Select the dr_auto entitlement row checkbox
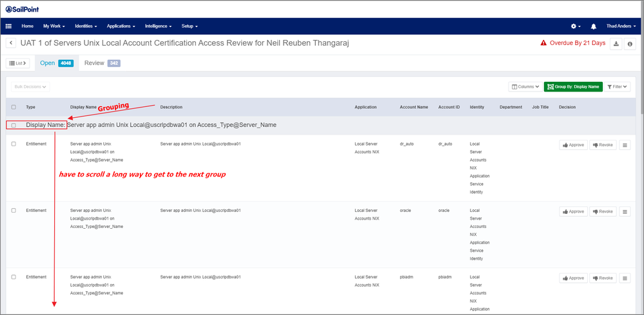644x315 pixels. click(14, 144)
